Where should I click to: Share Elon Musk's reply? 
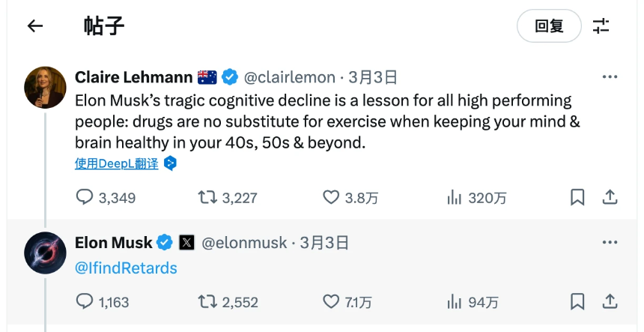(610, 302)
